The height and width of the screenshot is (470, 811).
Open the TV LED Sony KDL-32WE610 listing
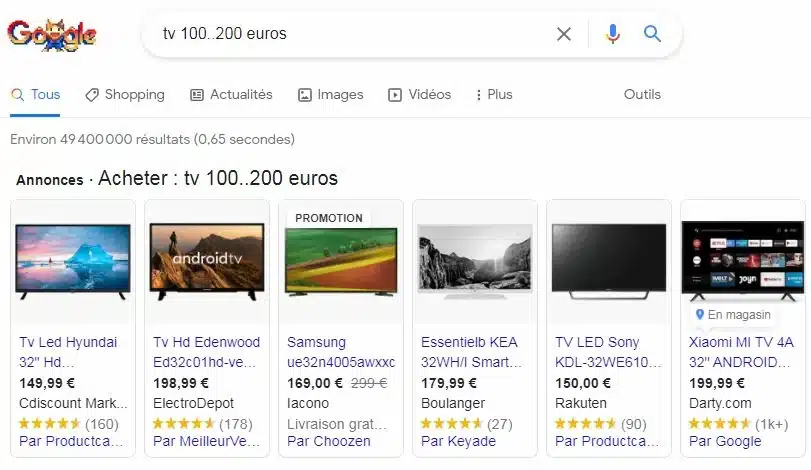(x=608, y=352)
